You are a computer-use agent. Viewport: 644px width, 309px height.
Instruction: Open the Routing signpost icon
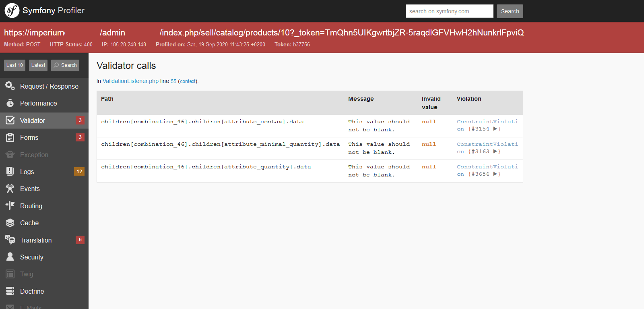[x=10, y=205]
